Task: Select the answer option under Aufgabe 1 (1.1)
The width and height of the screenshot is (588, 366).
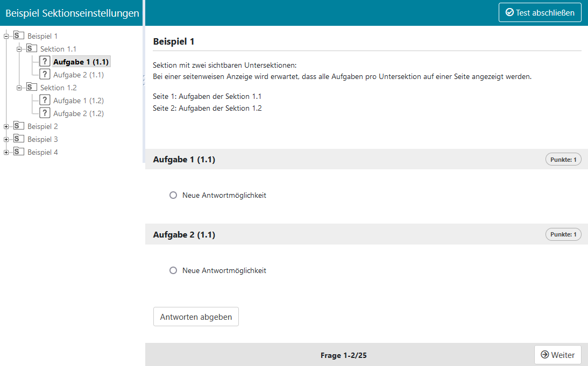Action: point(173,195)
